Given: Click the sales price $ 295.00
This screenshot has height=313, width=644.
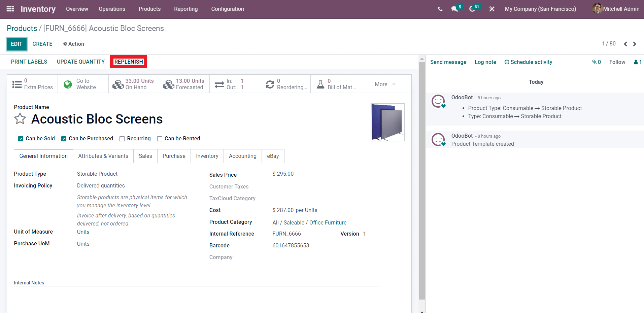Looking at the screenshot, I should (283, 174).
